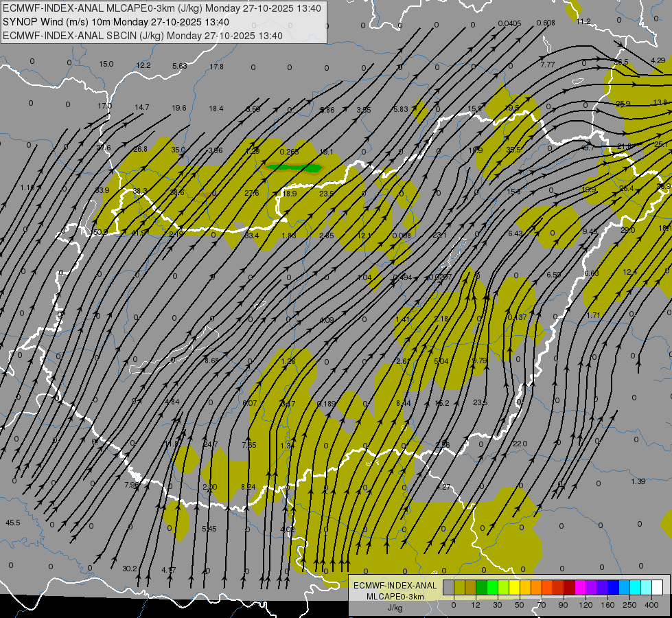
Task: Click the map value '19.5'
Action: tap(511, 108)
